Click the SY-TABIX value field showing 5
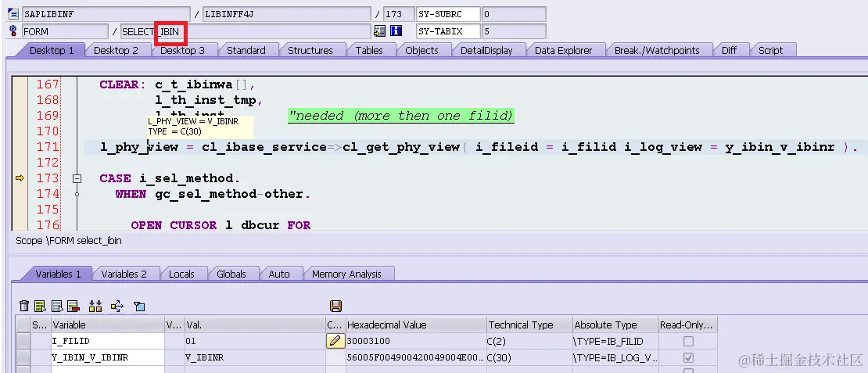This screenshot has height=373, width=868. 514,31
